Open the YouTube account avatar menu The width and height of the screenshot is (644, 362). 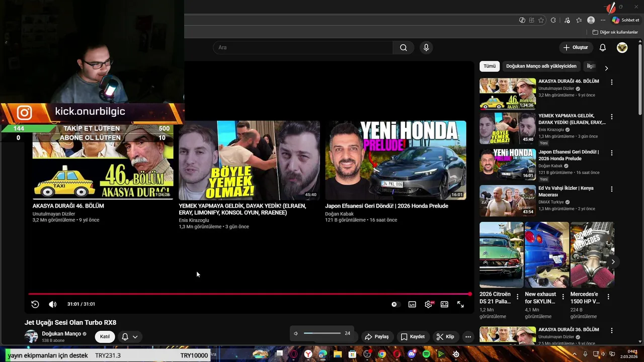coord(622,47)
